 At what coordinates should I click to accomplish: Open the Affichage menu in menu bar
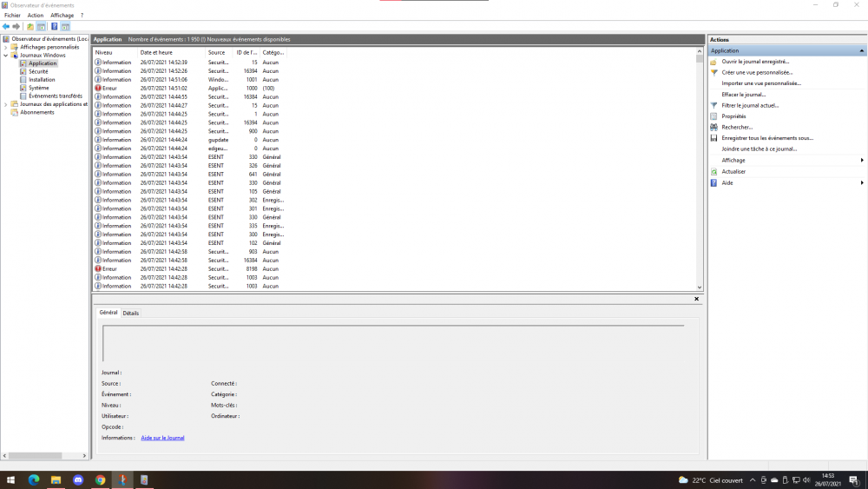(62, 16)
